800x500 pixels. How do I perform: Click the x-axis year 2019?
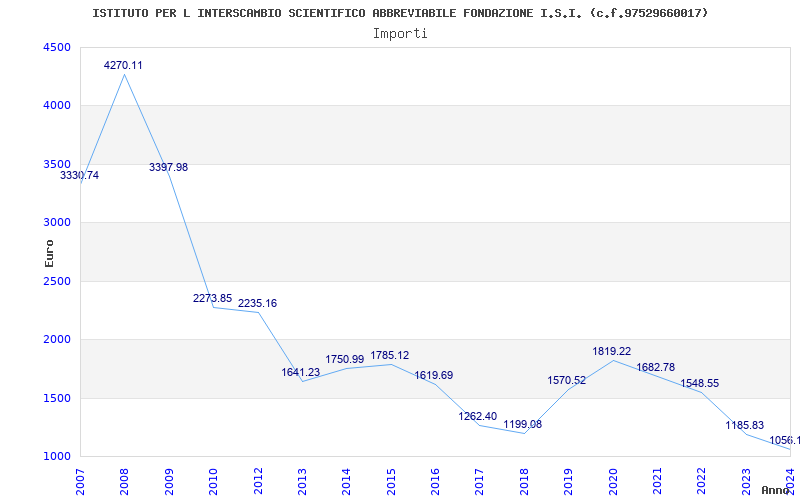click(x=568, y=482)
